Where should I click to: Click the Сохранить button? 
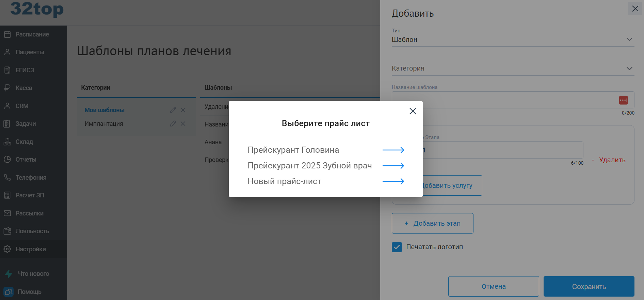tap(589, 286)
